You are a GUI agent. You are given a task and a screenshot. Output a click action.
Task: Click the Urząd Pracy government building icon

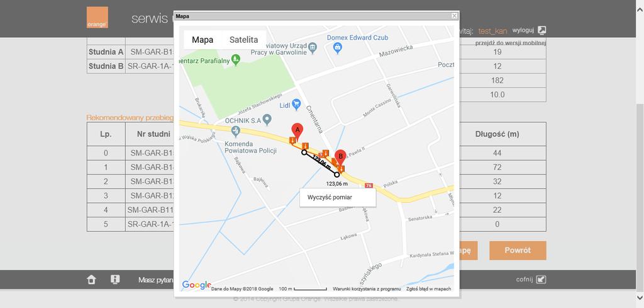coord(313,48)
